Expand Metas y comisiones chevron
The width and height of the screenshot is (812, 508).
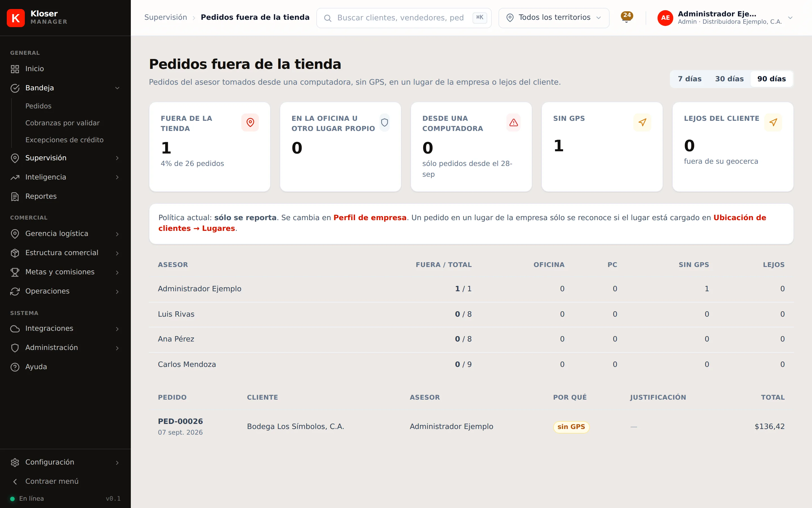coord(117,272)
